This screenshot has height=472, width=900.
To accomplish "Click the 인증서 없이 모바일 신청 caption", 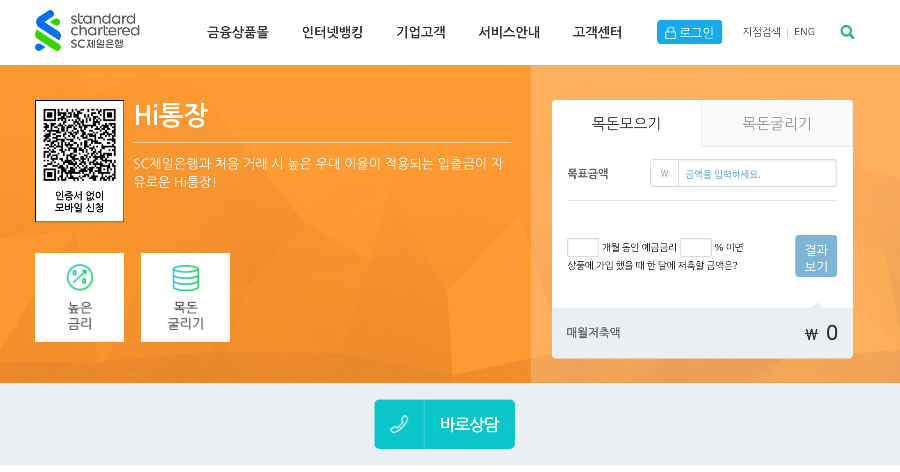I will [80, 202].
